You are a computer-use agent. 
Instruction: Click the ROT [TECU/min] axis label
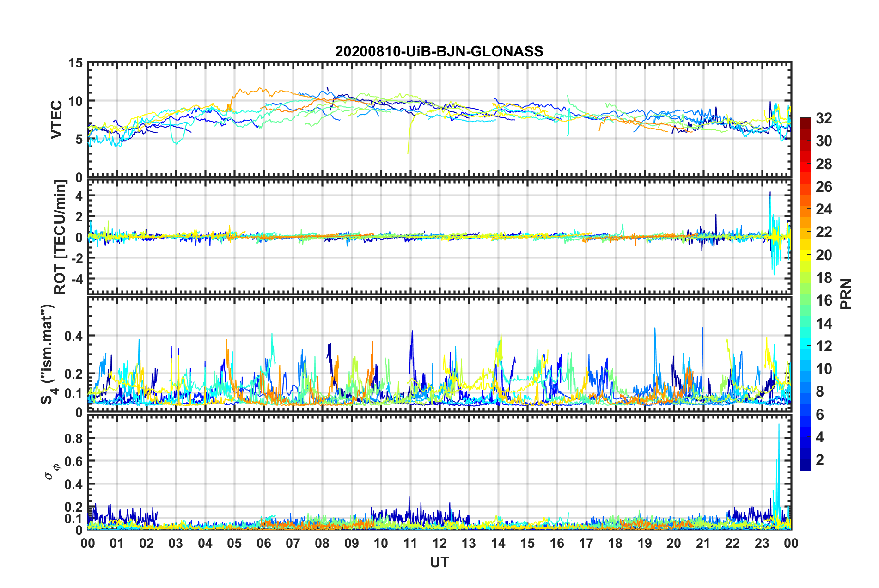pos(60,237)
